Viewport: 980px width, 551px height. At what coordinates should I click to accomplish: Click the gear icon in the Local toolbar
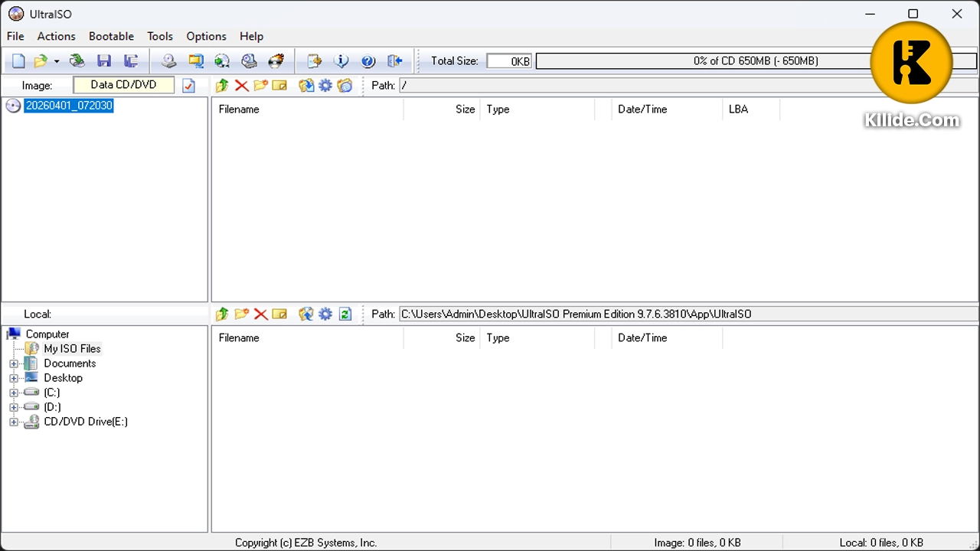[x=325, y=314]
